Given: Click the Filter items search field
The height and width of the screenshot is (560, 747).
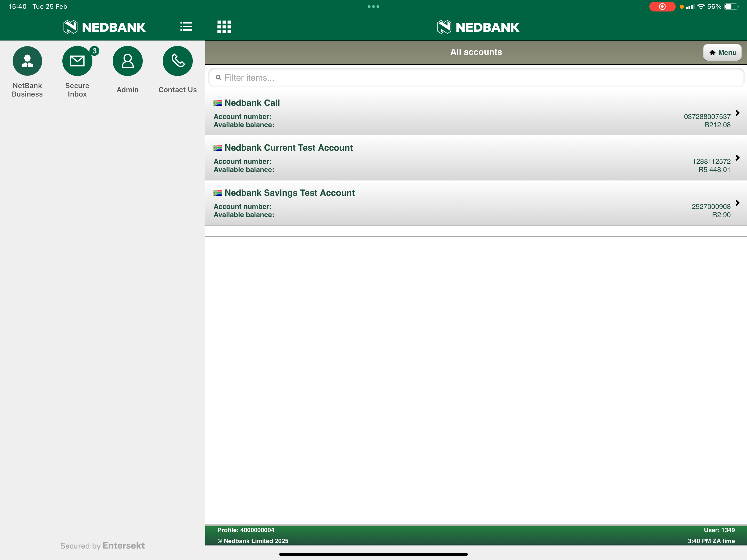Looking at the screenshot, I should (x=476, y=78).
